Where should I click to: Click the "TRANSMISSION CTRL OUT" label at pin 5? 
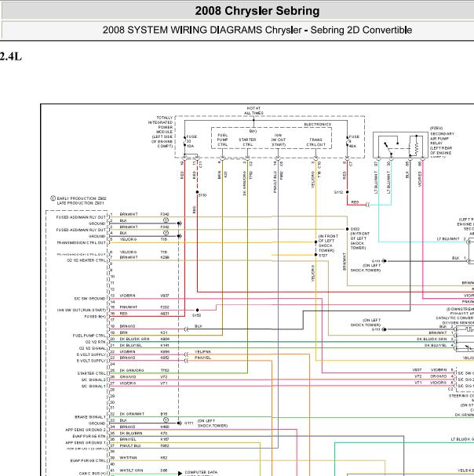click(x=82, y=242)
